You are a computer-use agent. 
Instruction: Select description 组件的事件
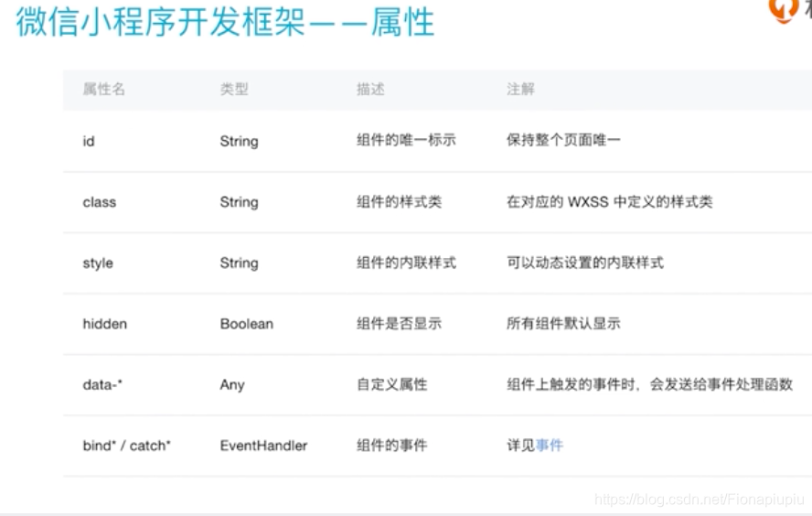(x=392, y=445)
